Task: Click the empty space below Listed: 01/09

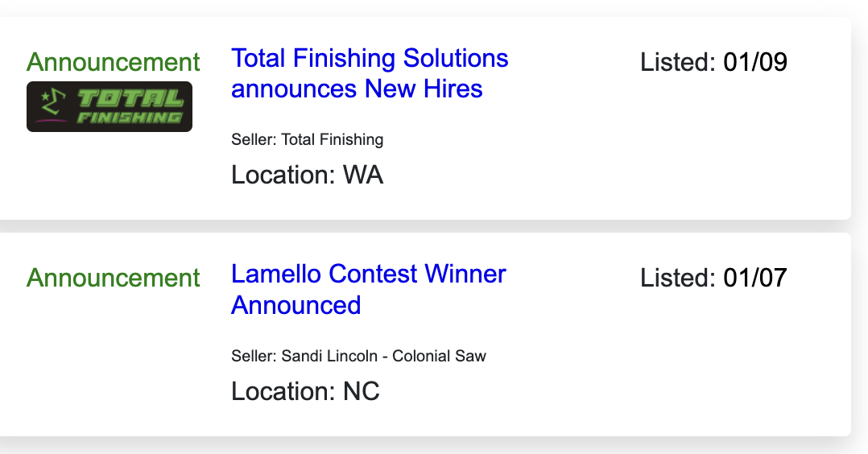Action: (713, 144)
